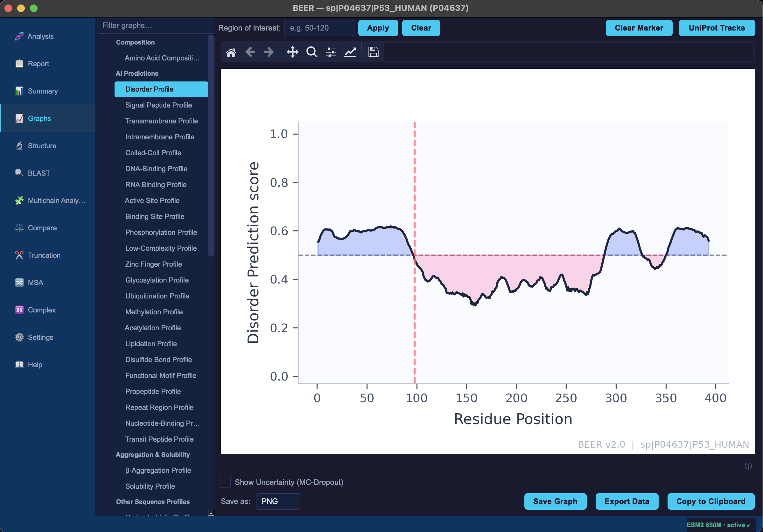The width and height of the screenshot is (763, 532).
Task: Select β-Aggregation Profile
Action: coord(161,470)
